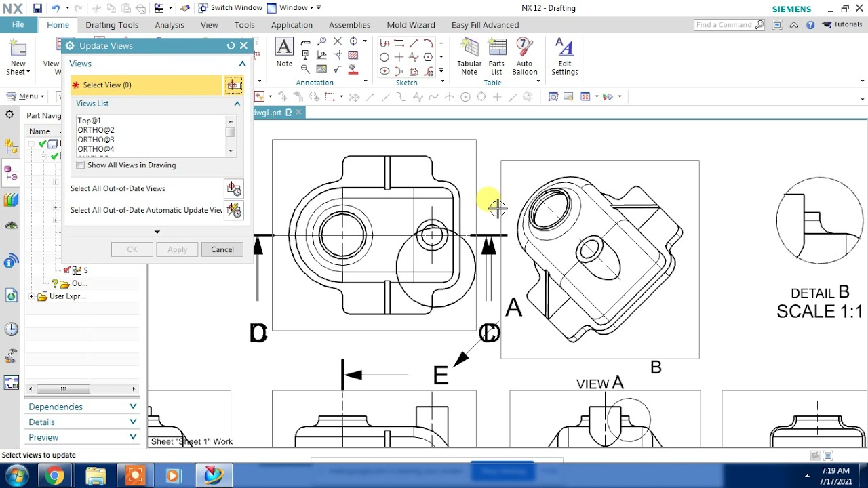This screenshot has width=868, height=488.
Task: Switch to the Assemblies tab
Action: pos(350,25)
